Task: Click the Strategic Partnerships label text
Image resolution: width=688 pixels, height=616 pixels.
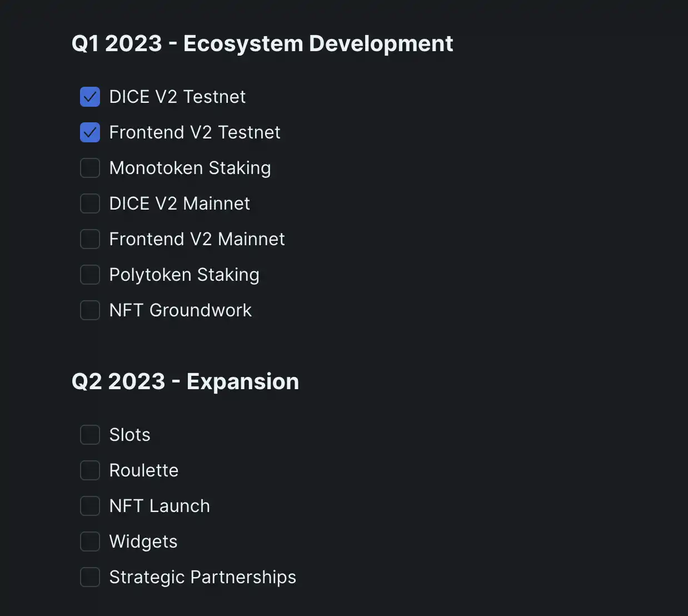Action: (x=203, y=577)
